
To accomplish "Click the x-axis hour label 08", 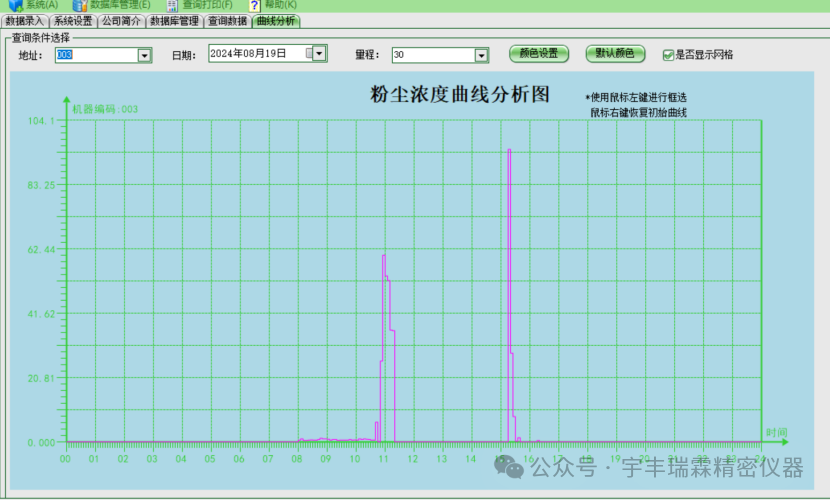I will tap(297, 459).
